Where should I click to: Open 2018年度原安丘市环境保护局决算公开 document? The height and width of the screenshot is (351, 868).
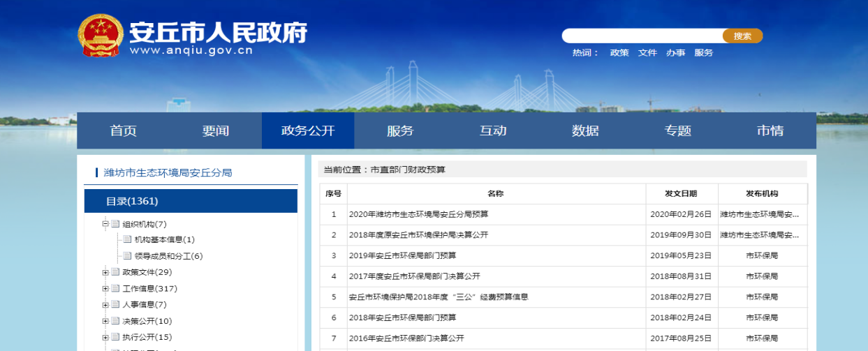(419, 235)
